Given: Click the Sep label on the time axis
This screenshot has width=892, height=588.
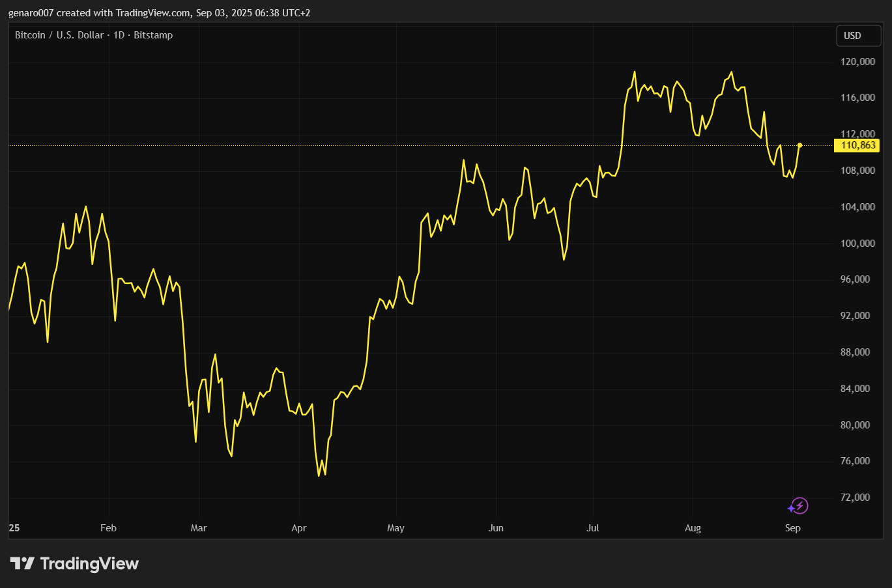Looking at the screenshot, I should point(792,528).
